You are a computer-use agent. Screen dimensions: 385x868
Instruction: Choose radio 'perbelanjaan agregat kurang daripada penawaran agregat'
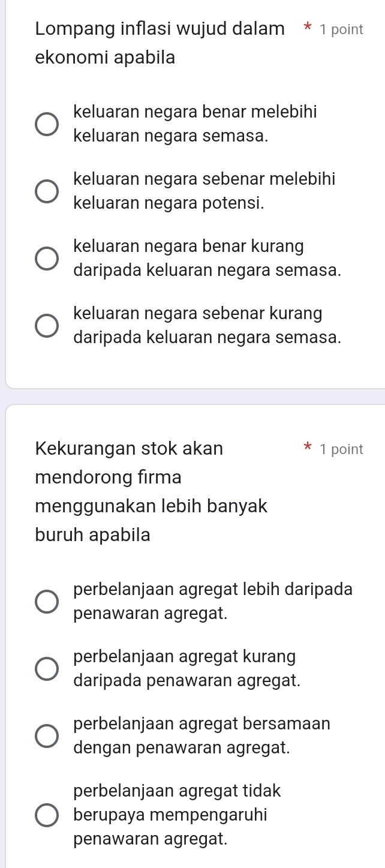(47, 669)
